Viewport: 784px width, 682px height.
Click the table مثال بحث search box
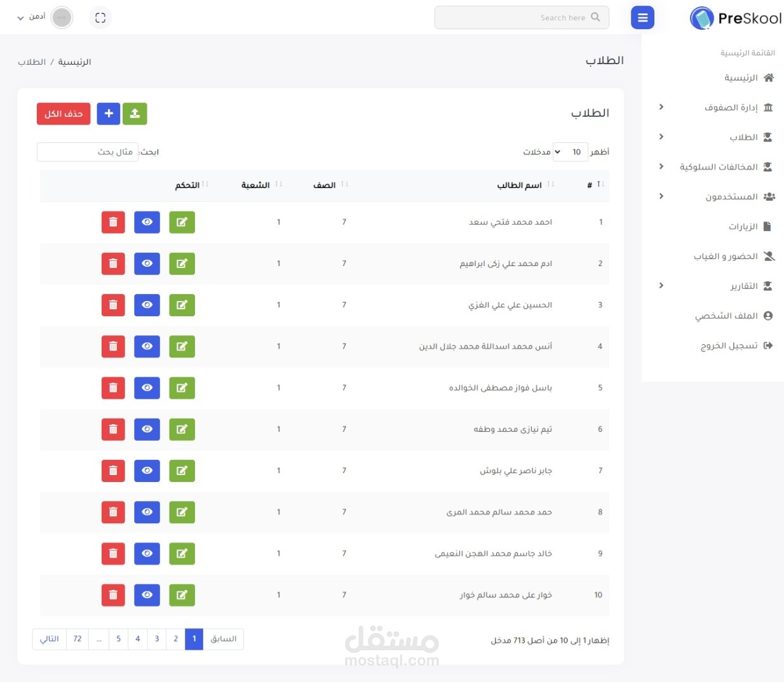click(88, 152)
